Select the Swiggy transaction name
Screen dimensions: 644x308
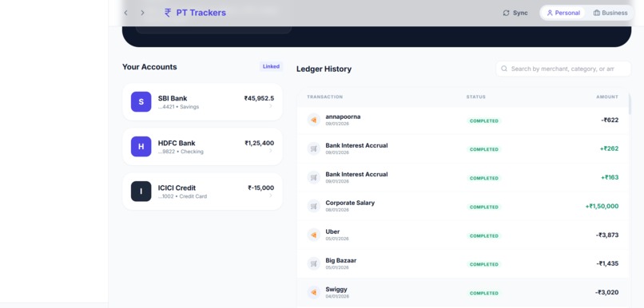[x=336, y=289]
